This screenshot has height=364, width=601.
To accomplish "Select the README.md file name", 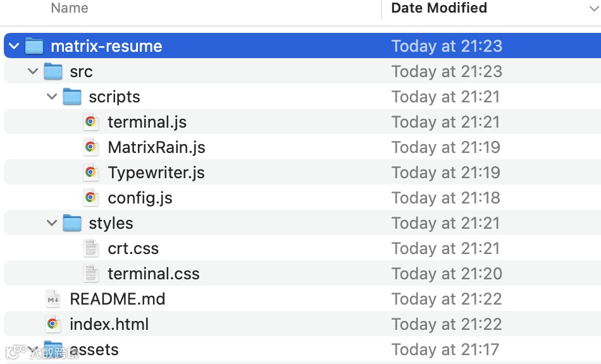I will (117, 299).
